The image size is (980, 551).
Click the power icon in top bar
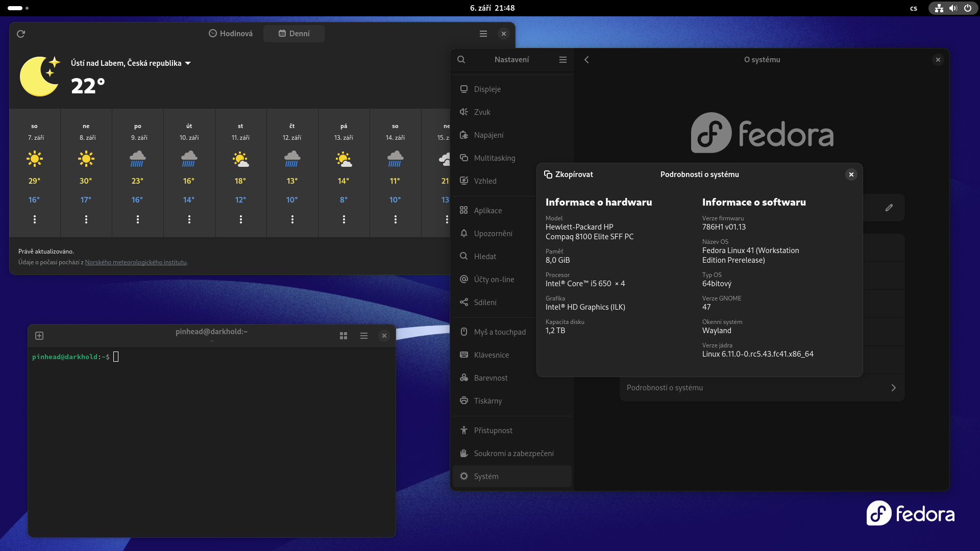pyautogui.click(x=967, y=8)
